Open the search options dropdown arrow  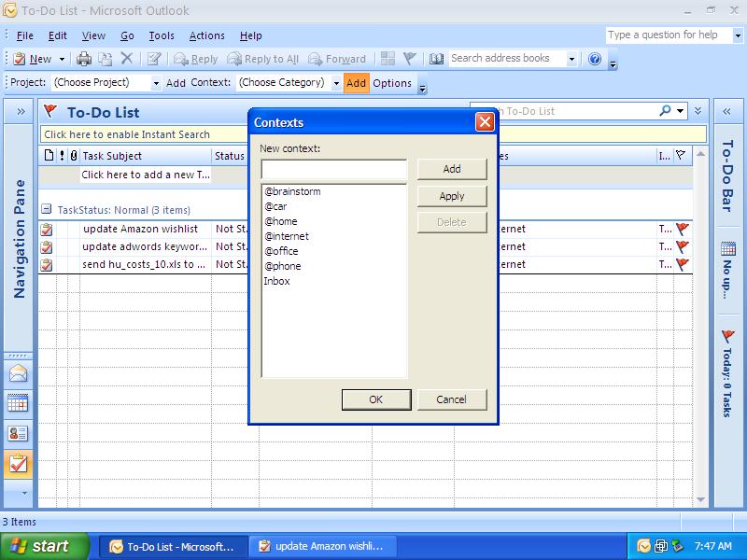(681, 111)
